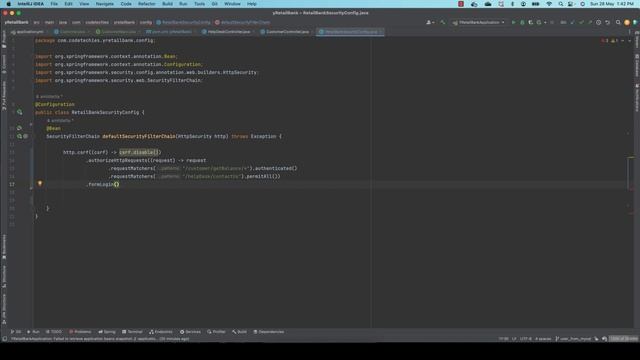This screenshot has width=640, height=360.
Task: Collapse the method fold marker at line 17
Action: click(31, 188)
